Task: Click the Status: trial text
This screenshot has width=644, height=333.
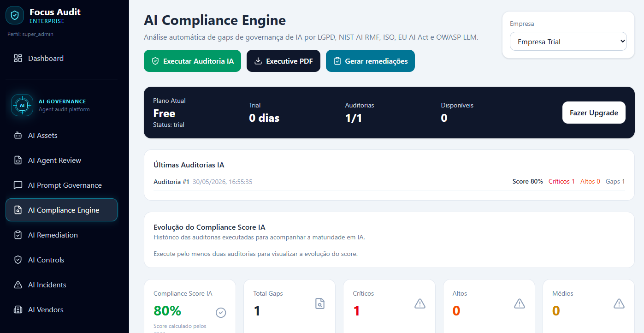Action: tap(169, 125)
